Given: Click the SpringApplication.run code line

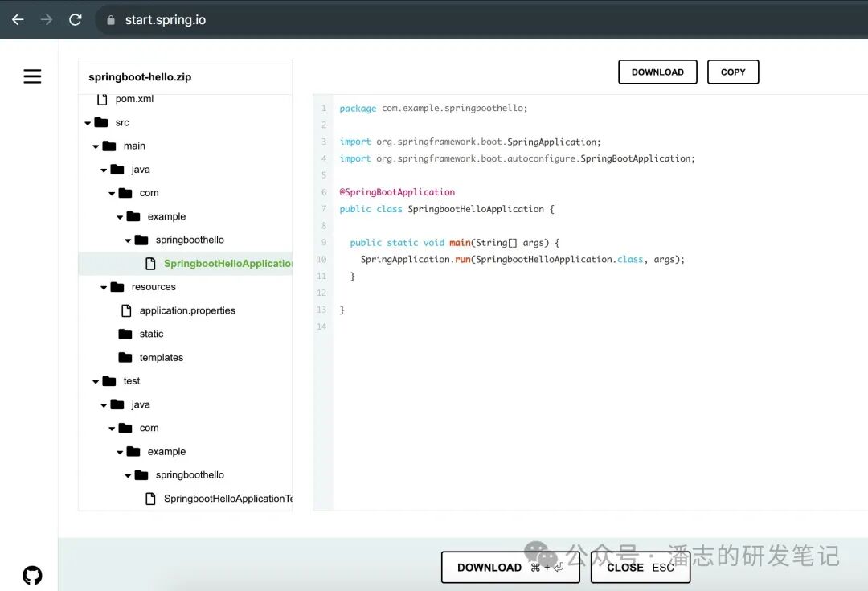Looking at the screenshot, I should point(522,259).
